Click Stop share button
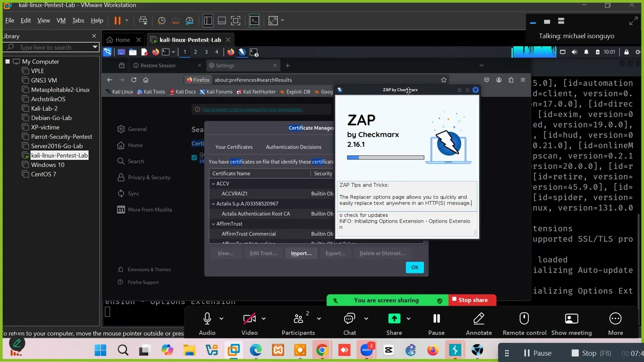The width and height of the screenshot is (644, 362). pyautogui.click(x=472, y=300)
